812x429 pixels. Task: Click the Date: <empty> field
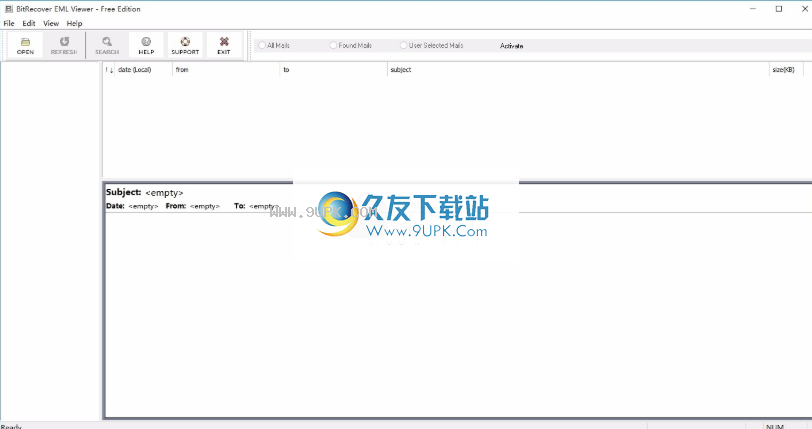(x=132, y=206)
